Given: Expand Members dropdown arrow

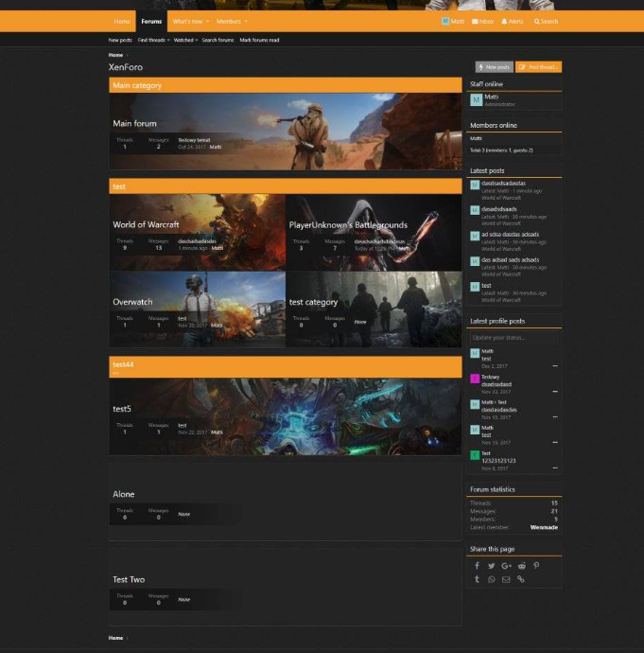Looking at the screenshot, I should 246,21.
